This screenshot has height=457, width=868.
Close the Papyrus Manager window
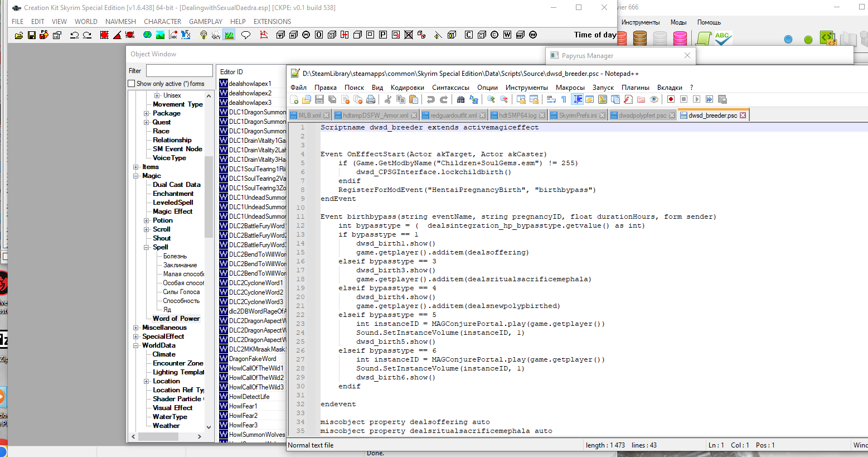tap(687, 55)
